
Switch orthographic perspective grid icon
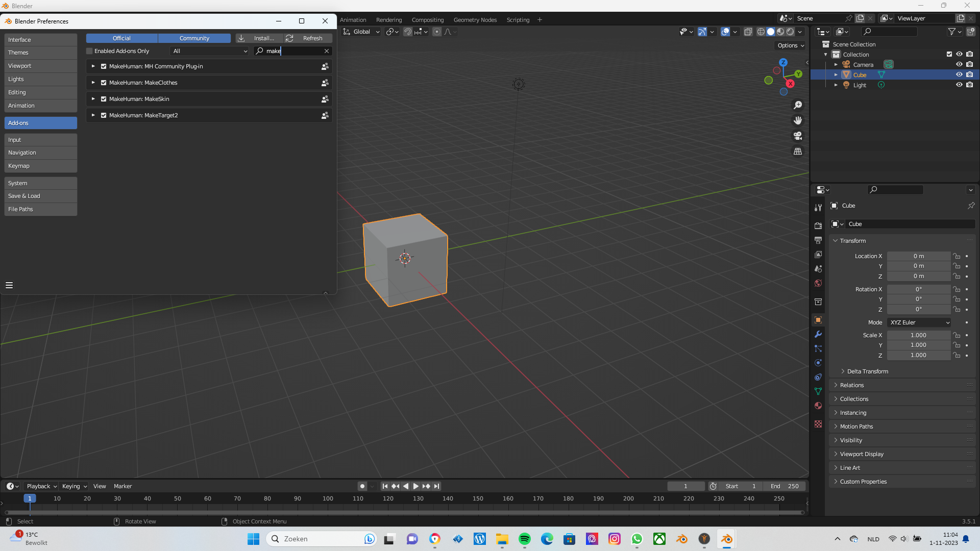tap(798, 152)
